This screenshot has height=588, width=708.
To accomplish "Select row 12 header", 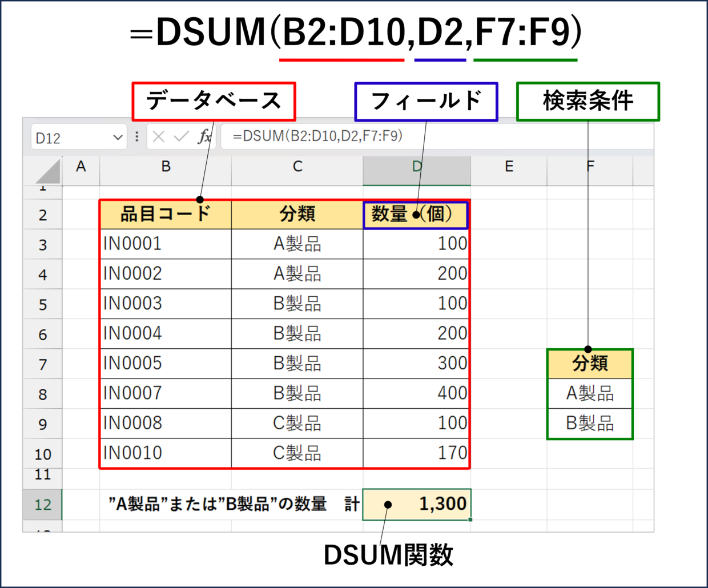I will click(43, 505).
